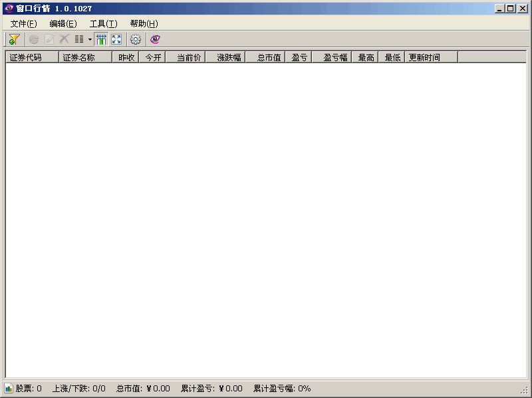
Task: Open the settings gear icon
Action: [x=136, y=39]
